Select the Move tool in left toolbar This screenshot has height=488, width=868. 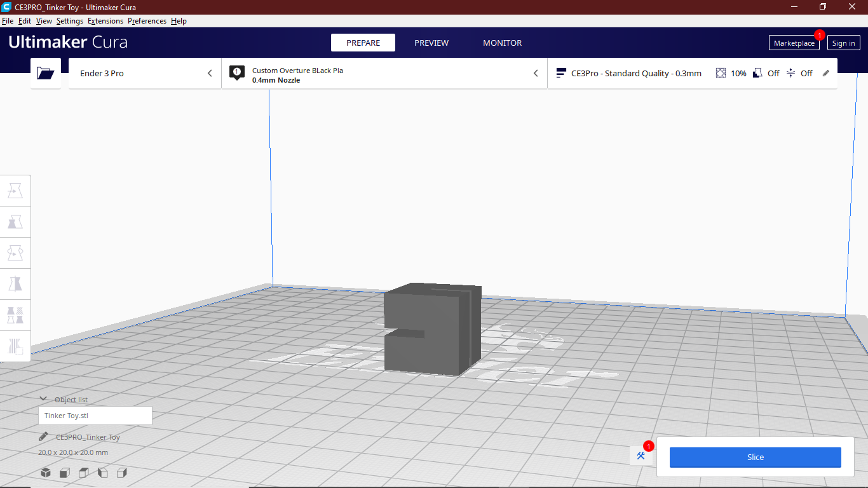pos(15,190)
